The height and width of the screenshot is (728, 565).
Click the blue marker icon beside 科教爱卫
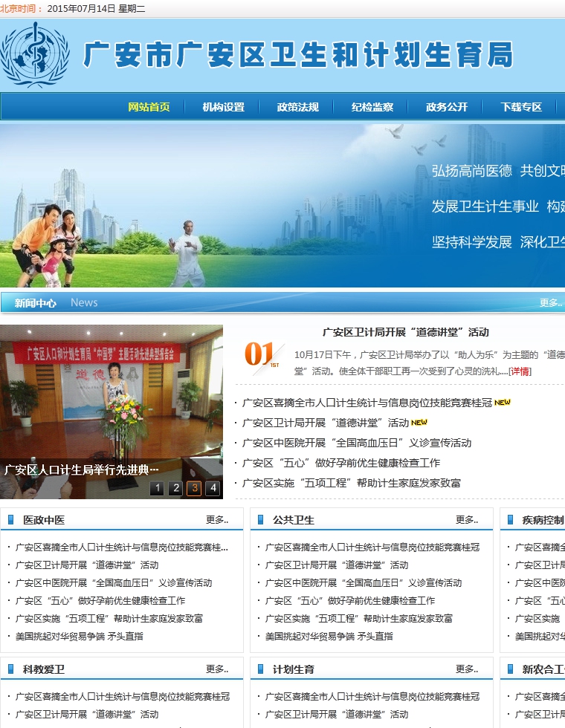[11, 669]
